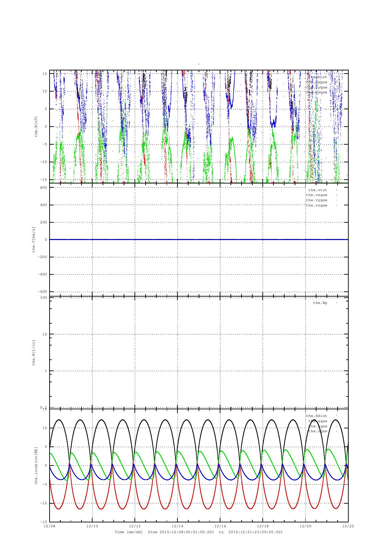Select the 'the.vygse' legend entry
This screenshot has width=392, height=555.
[x=316, y=200]
